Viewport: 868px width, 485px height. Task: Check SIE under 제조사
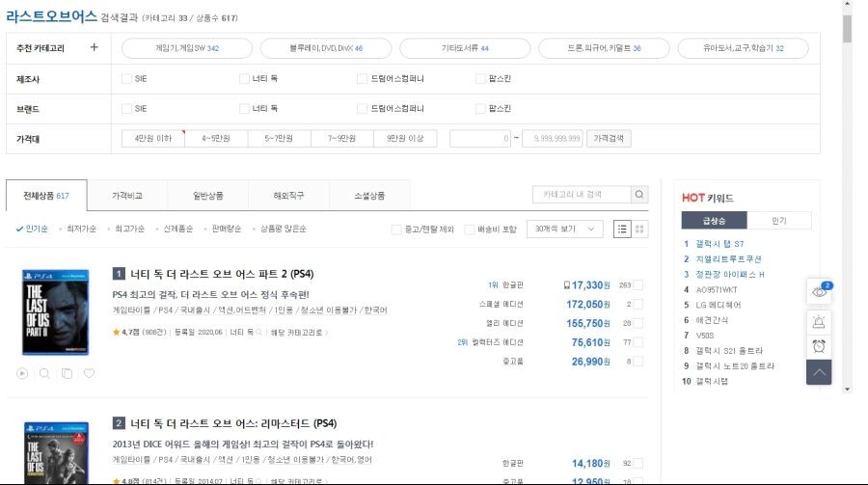pyautogui.click(x=126, y=79)
